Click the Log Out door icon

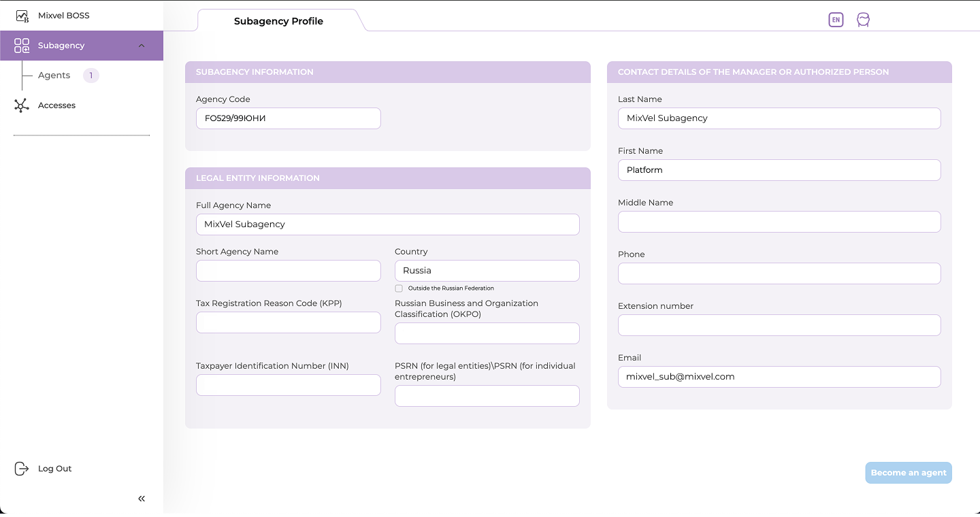pyautogui.click(x=22, y=469)
